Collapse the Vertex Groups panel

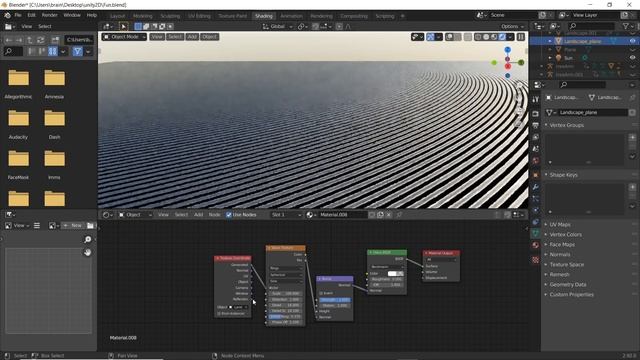[566, 125]
